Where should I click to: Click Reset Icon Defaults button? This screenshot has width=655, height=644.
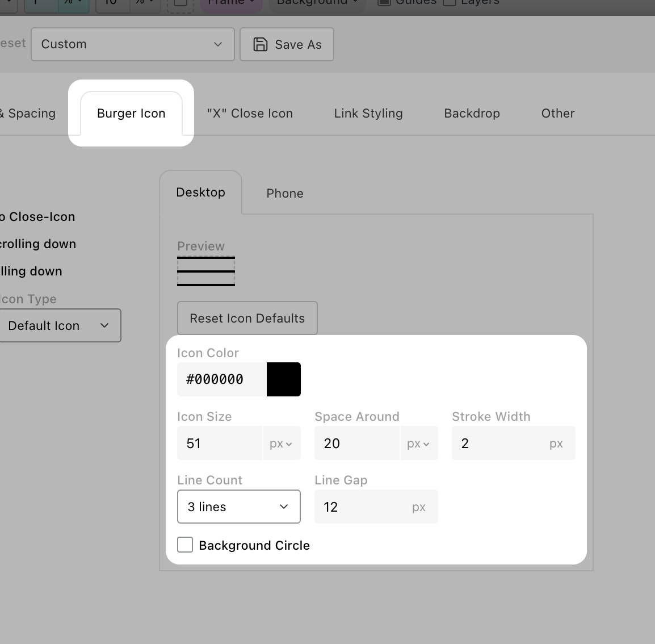[x=247, y=318]
